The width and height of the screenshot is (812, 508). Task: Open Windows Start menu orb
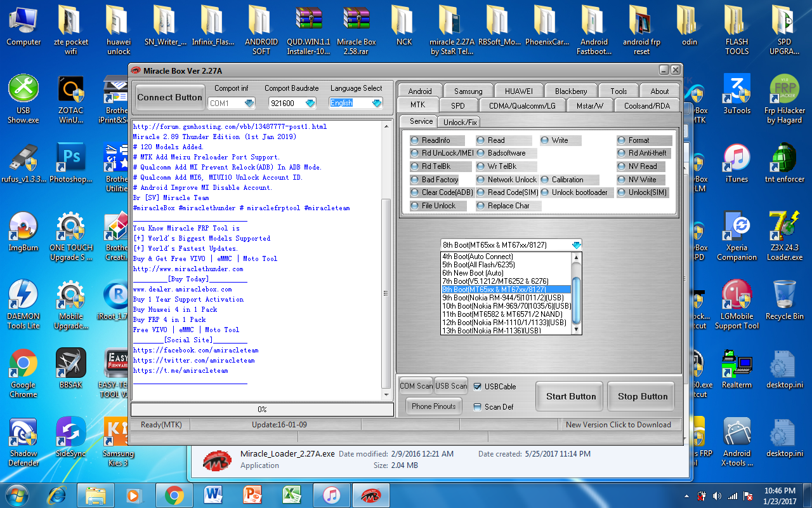17,495
